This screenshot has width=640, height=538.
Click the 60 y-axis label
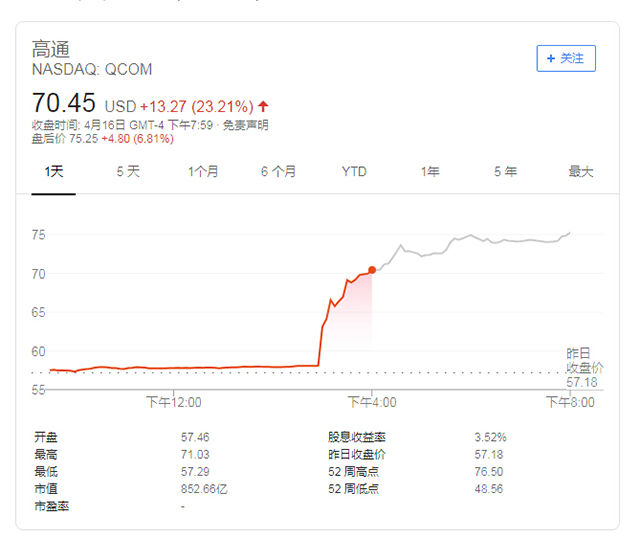(x=38, y=351)
